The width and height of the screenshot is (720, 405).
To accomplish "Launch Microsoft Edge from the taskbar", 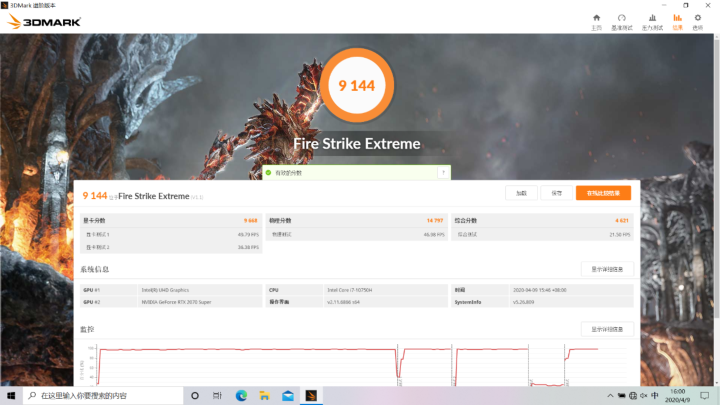I will [241, 395].
